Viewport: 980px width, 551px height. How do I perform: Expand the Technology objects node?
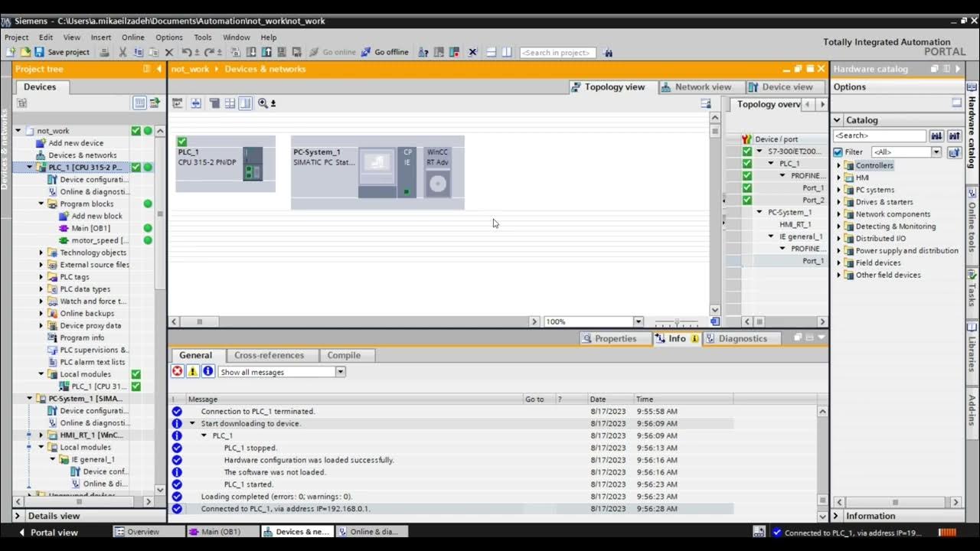coord(41,253)
